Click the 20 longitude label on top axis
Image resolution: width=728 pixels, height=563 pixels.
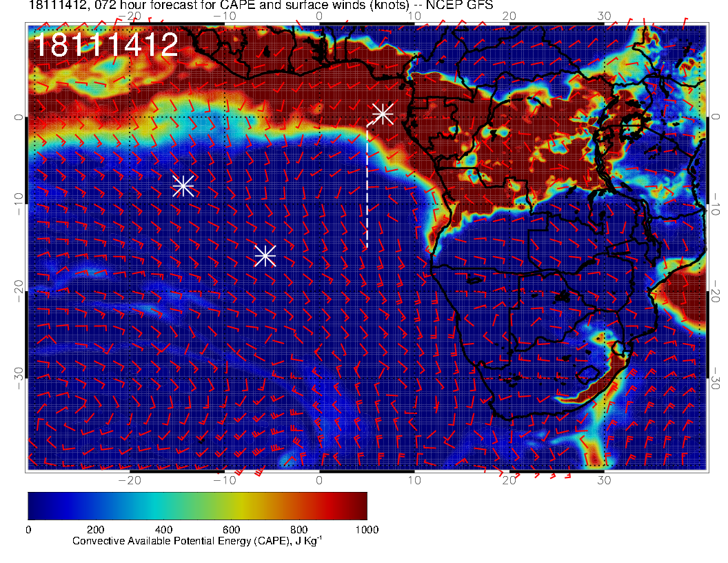click(x=509, y=17)
